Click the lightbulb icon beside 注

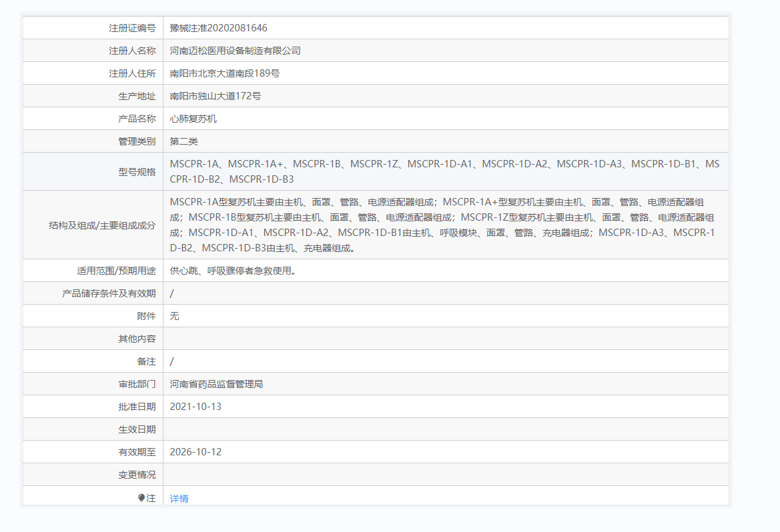[x=141, y=497]
